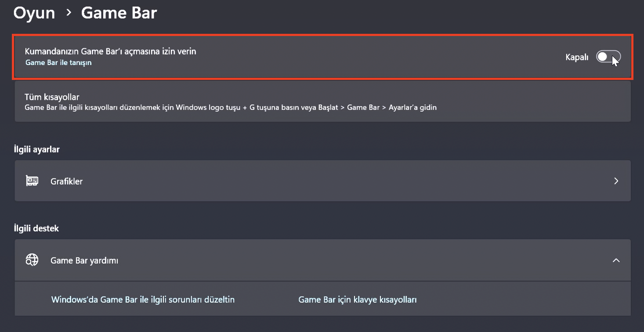Click the Grafikler graphics card icon

[32, 181]
